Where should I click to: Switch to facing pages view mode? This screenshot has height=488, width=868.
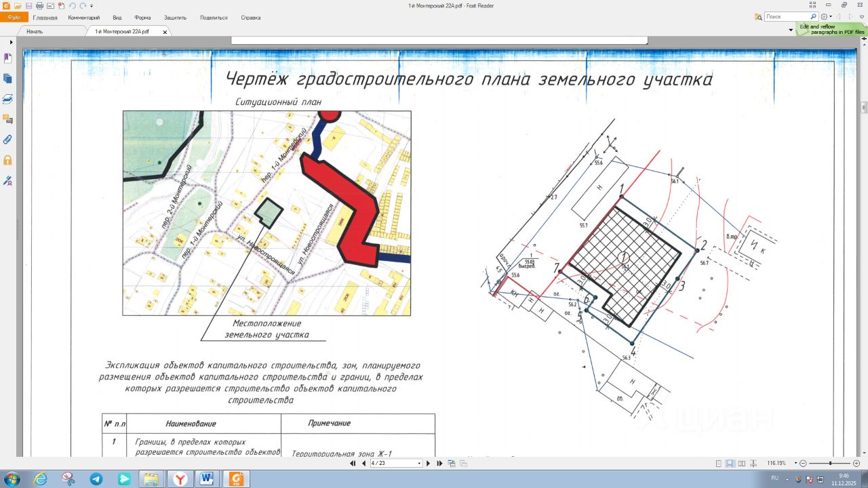point(741,464)
